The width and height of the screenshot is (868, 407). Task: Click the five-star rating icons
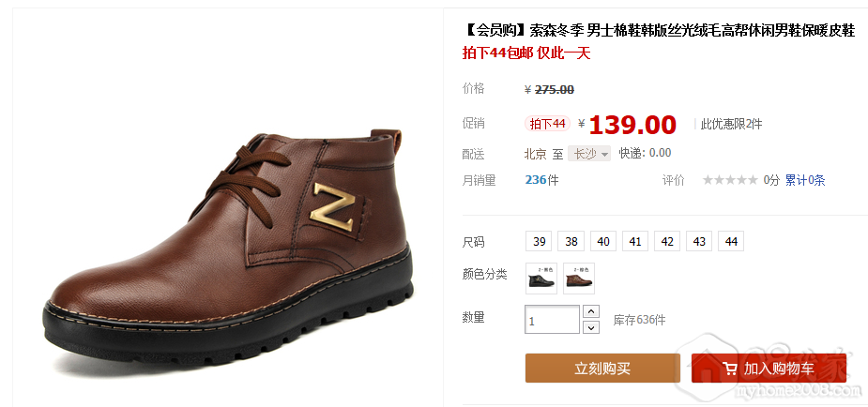pos(730,180)
